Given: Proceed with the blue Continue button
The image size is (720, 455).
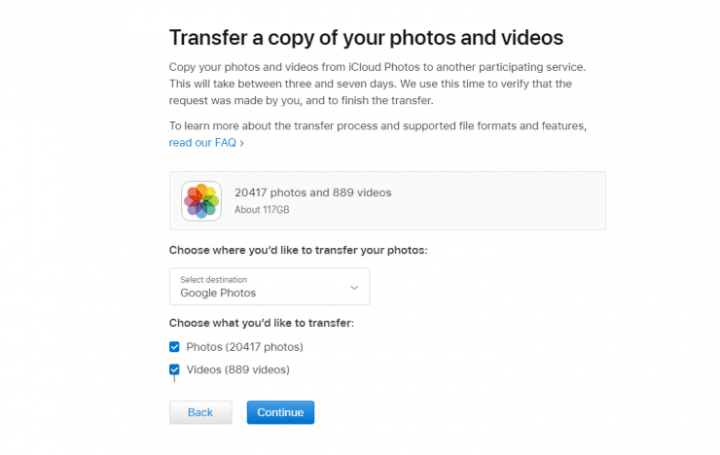Looking at the screenshot, I should [281, 412].
